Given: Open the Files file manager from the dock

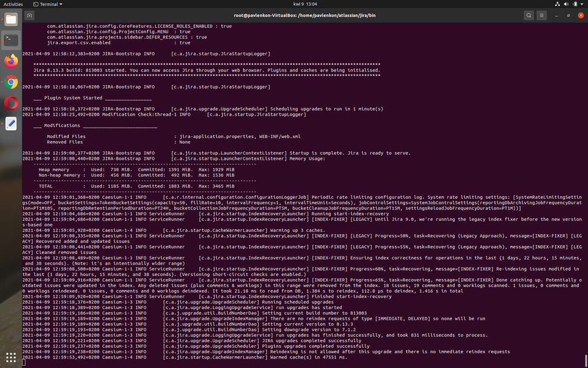Looking at the screenshot, I should tap(11, 18).
